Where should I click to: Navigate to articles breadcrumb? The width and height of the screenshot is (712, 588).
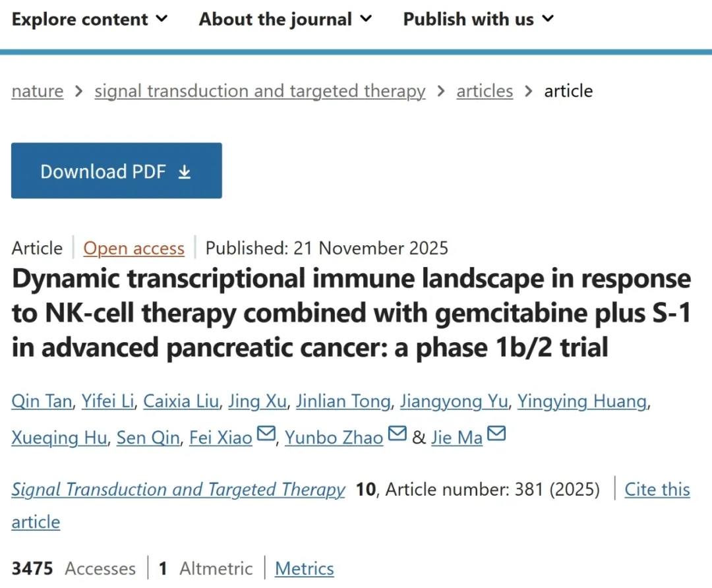click(x=485, y=91)
